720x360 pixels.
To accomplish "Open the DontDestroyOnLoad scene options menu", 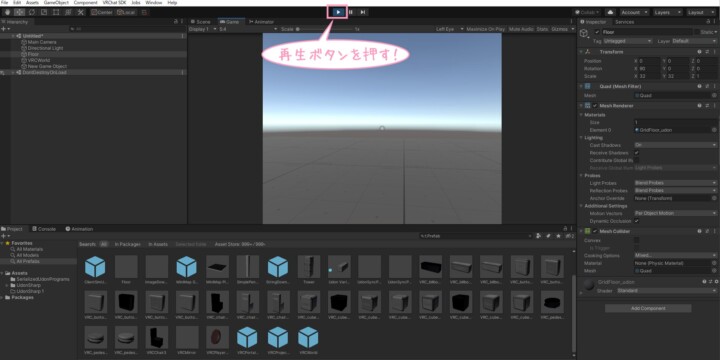I will coord(183,72).
